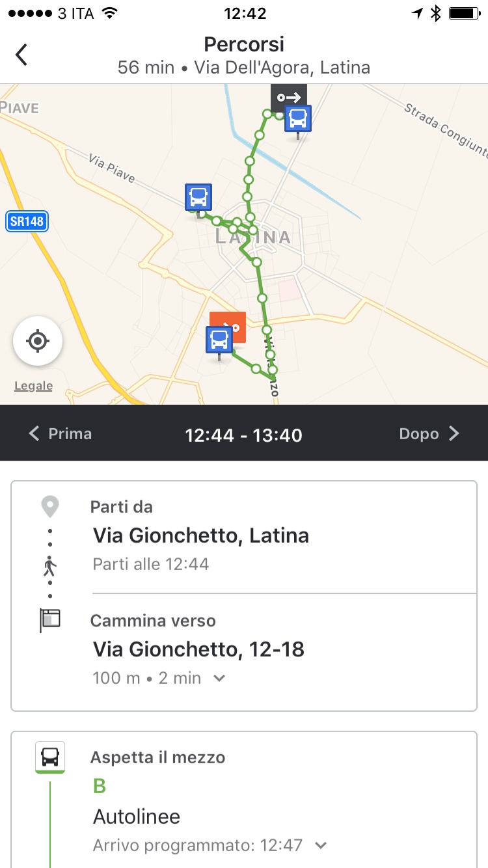Viewport: 488px width, 868px height.
Task: Tap the dark route start marker
Action: [x=289, y=97]
